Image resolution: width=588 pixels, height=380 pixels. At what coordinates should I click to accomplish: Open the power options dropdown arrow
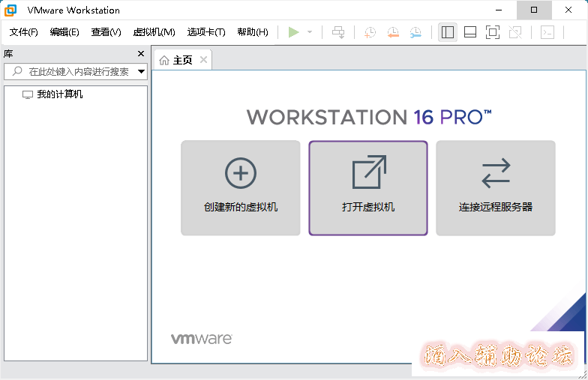tap(310, 32)
